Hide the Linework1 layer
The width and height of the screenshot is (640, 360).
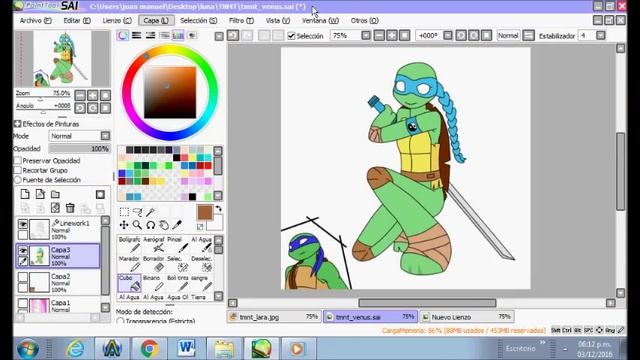coord(23,224)
